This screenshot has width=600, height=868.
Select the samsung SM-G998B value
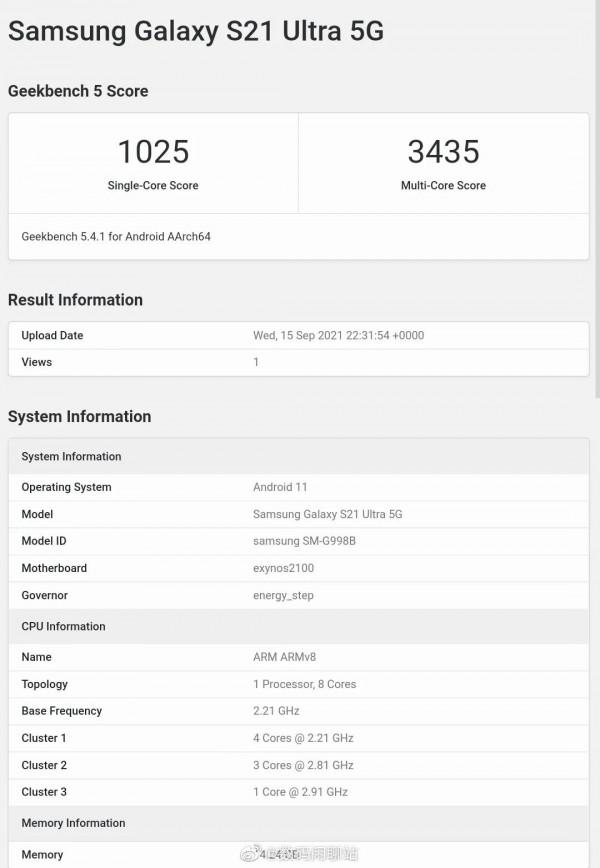[304, 541]
